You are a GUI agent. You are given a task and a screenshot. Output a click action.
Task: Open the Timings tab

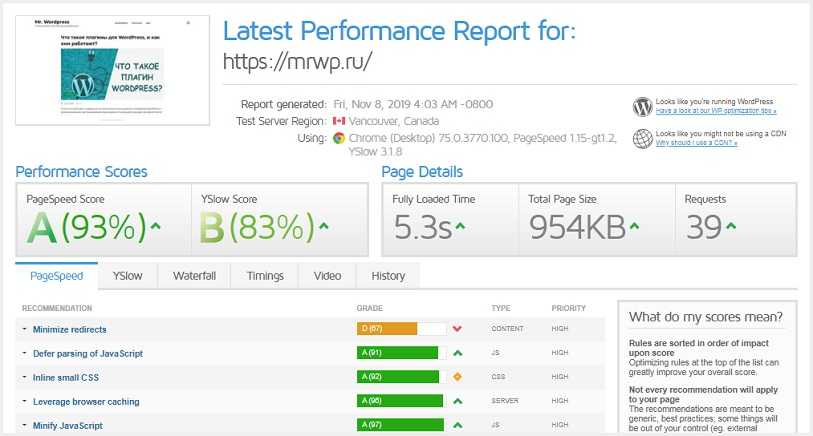[264, 276]
